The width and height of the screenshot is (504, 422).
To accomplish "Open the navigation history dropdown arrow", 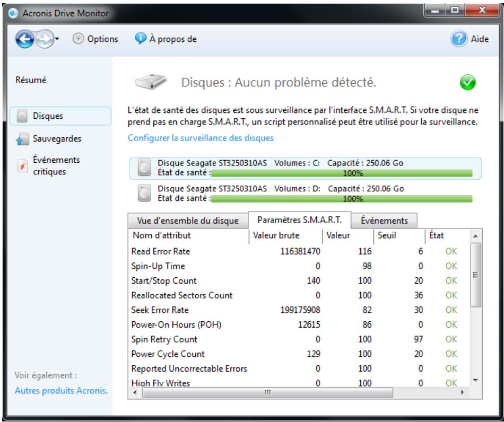I will click(x=57, y=39).
